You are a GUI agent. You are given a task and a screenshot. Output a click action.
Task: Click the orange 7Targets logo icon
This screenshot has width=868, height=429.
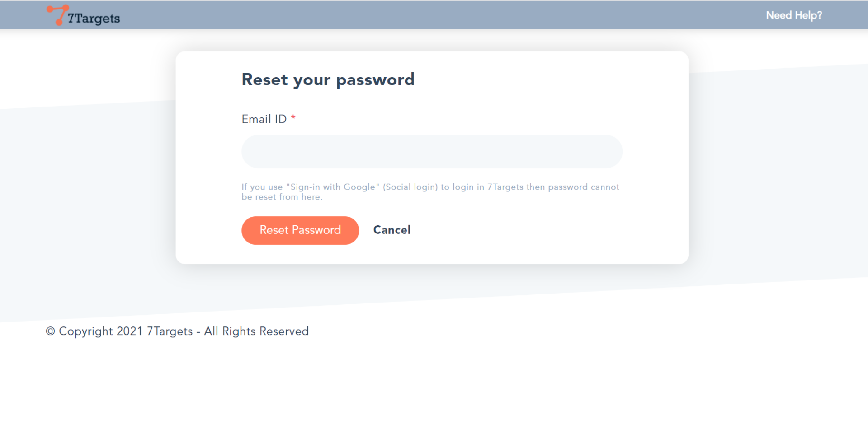[57, 15]
